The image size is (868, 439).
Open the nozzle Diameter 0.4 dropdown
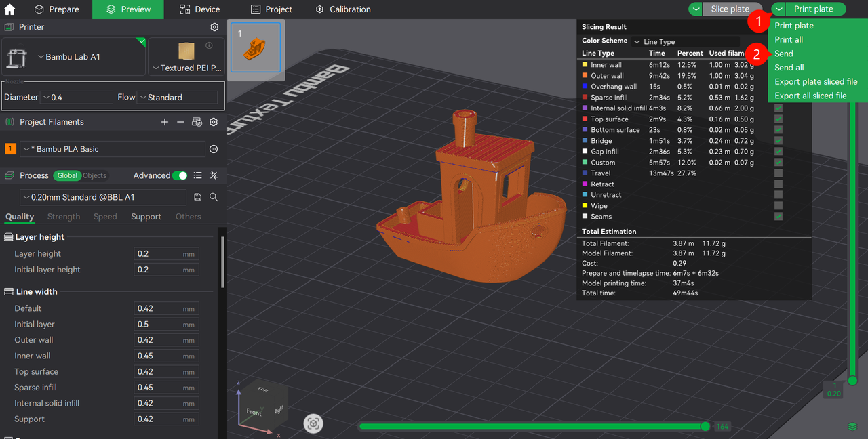[x=76, y=98]
